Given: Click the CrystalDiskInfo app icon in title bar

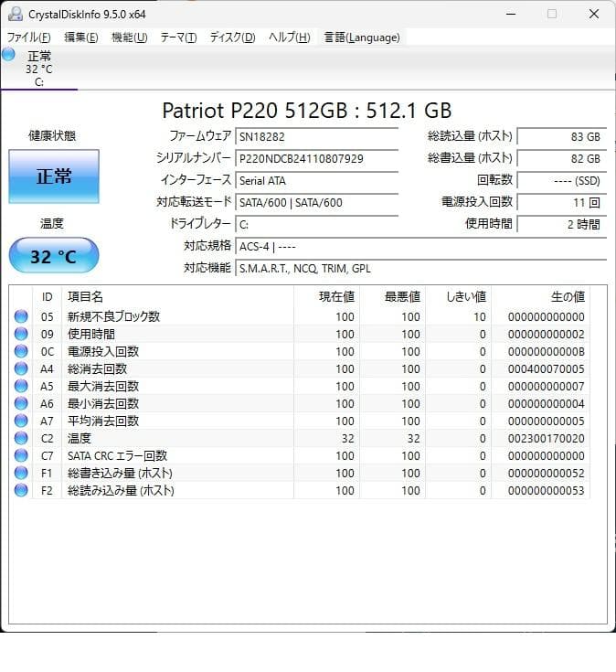Looking at the screenshot, I should [16, 14].
